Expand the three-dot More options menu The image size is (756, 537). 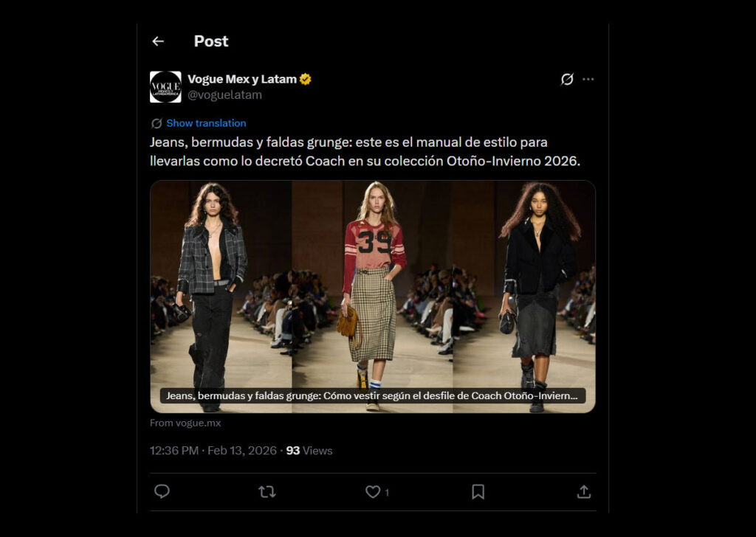click(588, 79)
